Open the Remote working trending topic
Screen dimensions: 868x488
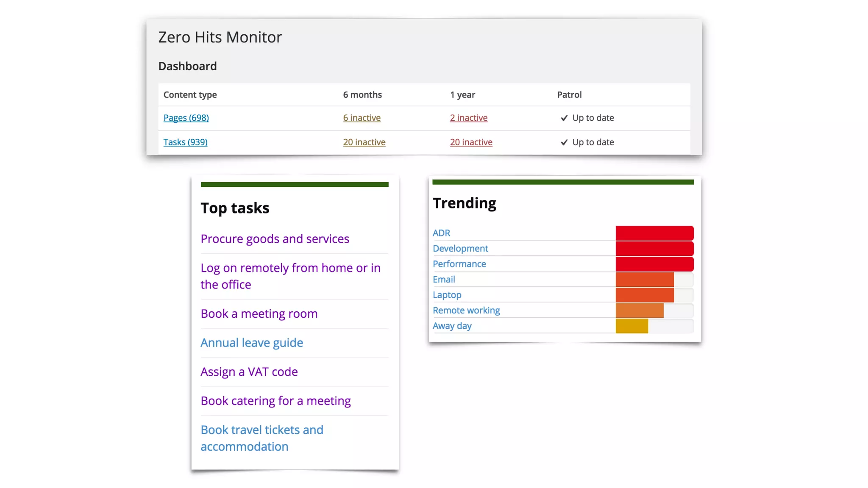466,311
